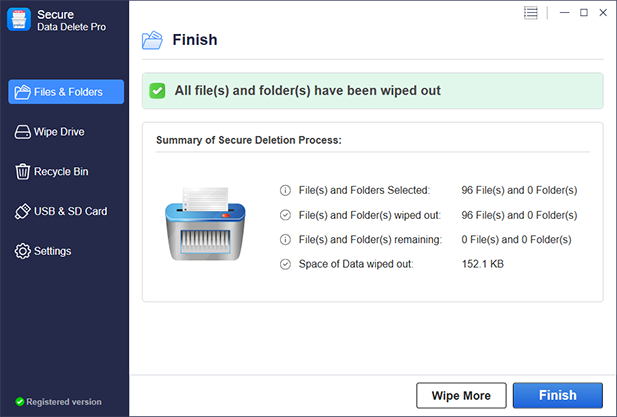Click info icon beside Files and Folders Selected
The width and height of the screenshot is (617, 417).
click(x=285, y=190)
